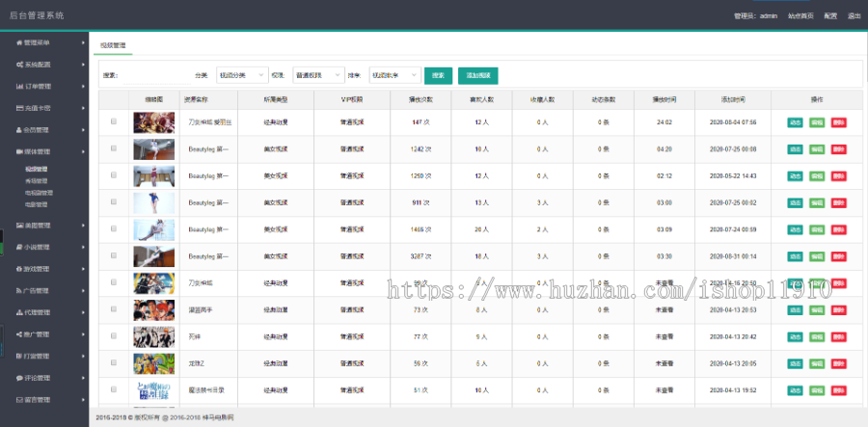Tick the checkbox for the 147 次 row
The image size is (868, 427).
(114, 121)
